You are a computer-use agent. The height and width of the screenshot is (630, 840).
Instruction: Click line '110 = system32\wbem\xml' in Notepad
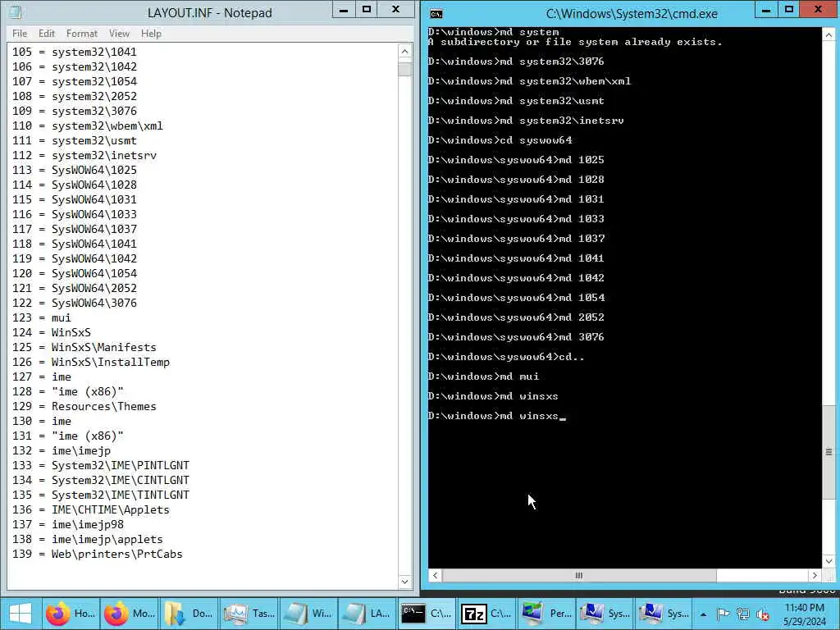[x=87, y=126]
